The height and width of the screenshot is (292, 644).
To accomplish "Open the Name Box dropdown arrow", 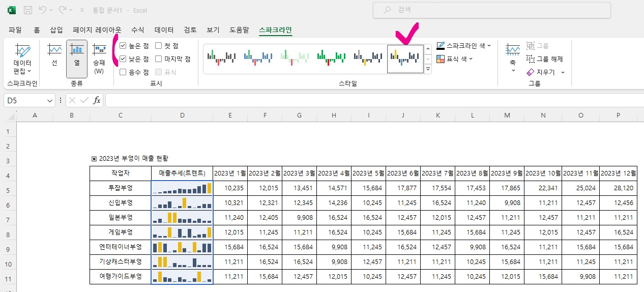I will tap(50, 101).
